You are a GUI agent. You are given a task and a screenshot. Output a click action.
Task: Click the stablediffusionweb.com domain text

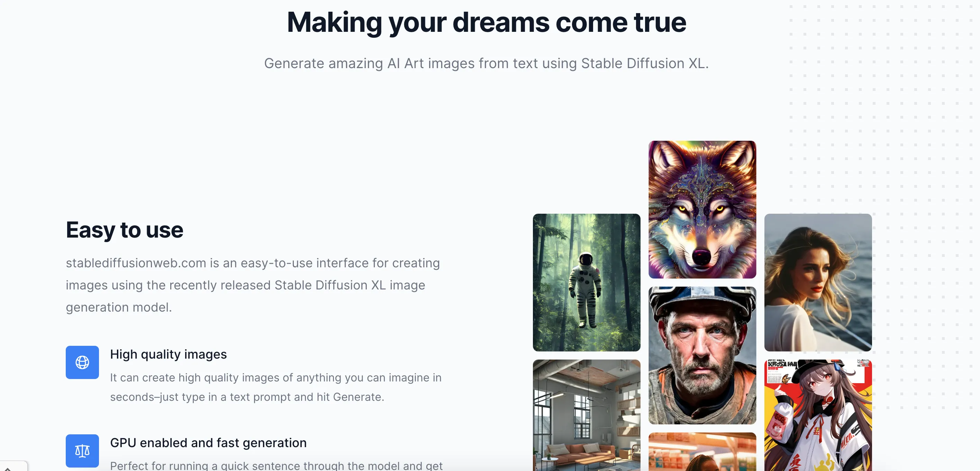point(136,263)
